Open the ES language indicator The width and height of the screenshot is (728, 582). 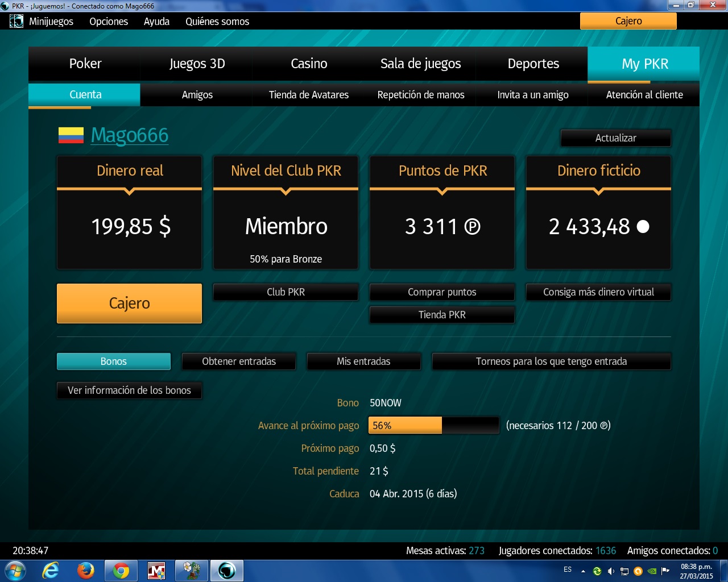[568, 569]
